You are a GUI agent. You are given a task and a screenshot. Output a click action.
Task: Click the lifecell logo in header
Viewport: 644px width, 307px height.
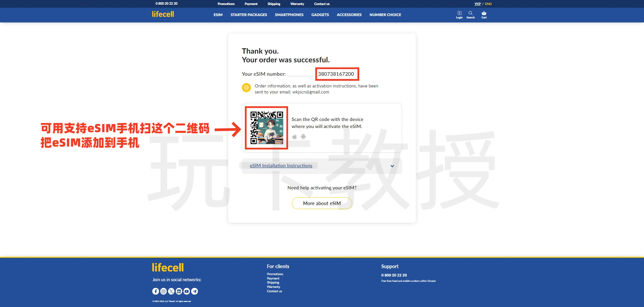click(x=163, y=14)
